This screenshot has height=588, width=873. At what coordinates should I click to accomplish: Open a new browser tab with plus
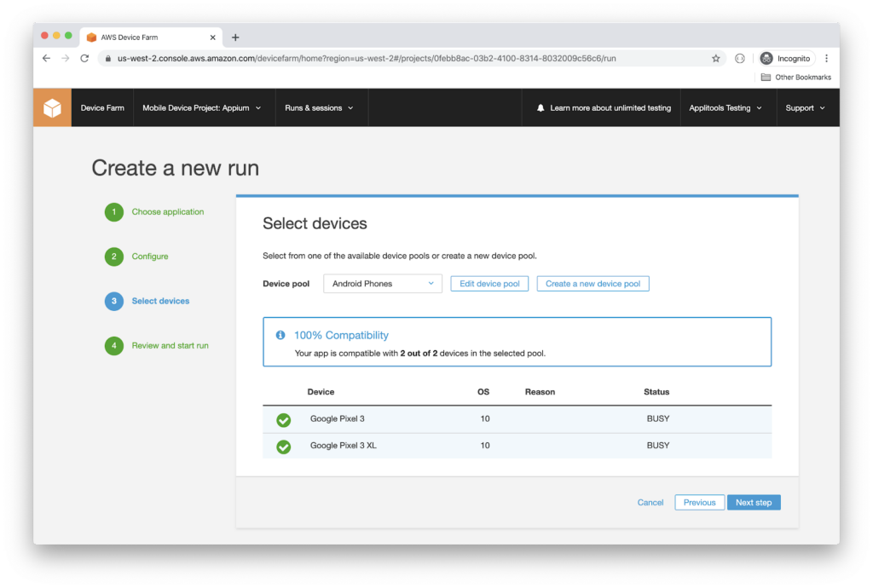(x=235, y=37)
